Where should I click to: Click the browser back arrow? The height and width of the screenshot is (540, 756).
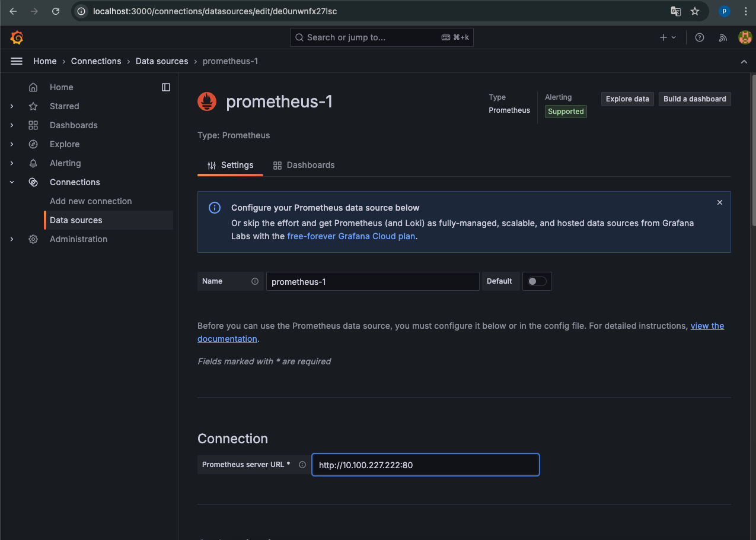pos(13,11)
